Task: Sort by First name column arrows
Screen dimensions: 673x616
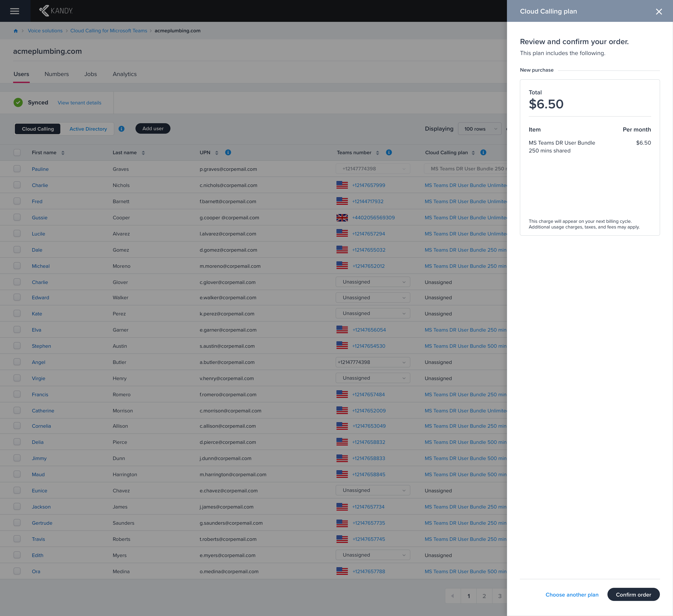Action: [63, 153]
